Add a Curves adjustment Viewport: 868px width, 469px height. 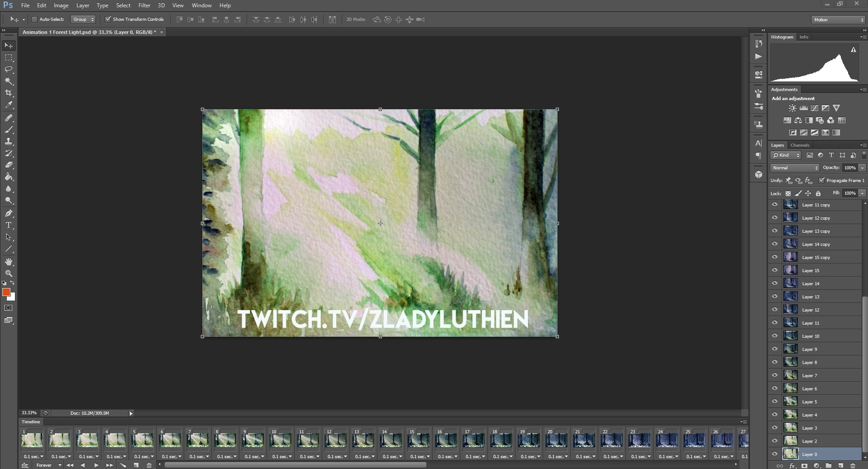[x=815, y=108]
